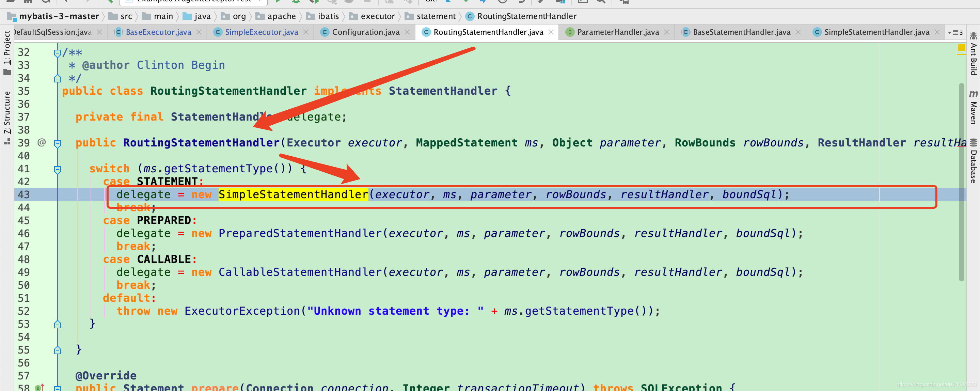Collapse the switch block at line 41
The image size is (980, 391).
coord(58,170)
